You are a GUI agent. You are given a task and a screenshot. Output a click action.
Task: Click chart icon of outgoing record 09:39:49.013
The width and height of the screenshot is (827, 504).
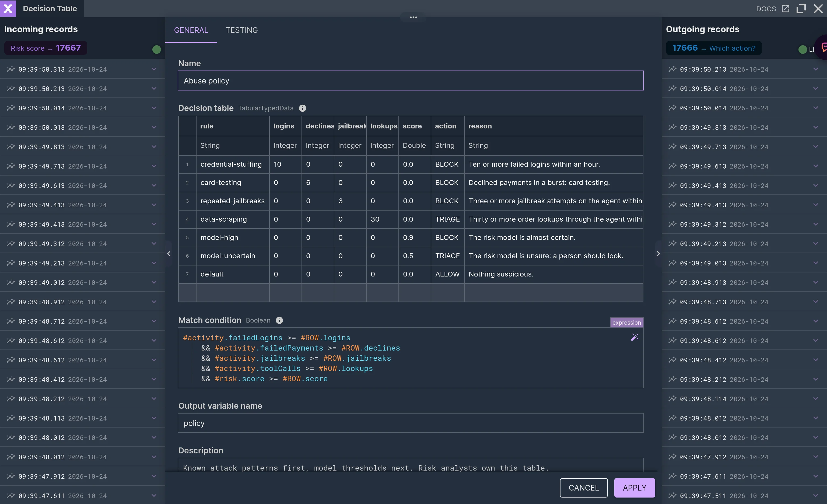672,263
